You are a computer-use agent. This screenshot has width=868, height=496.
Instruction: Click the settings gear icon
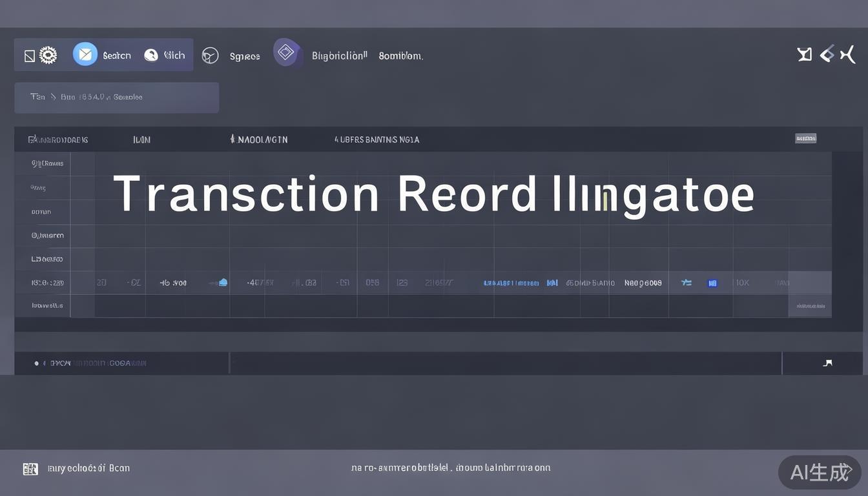[x=48, y=56]
